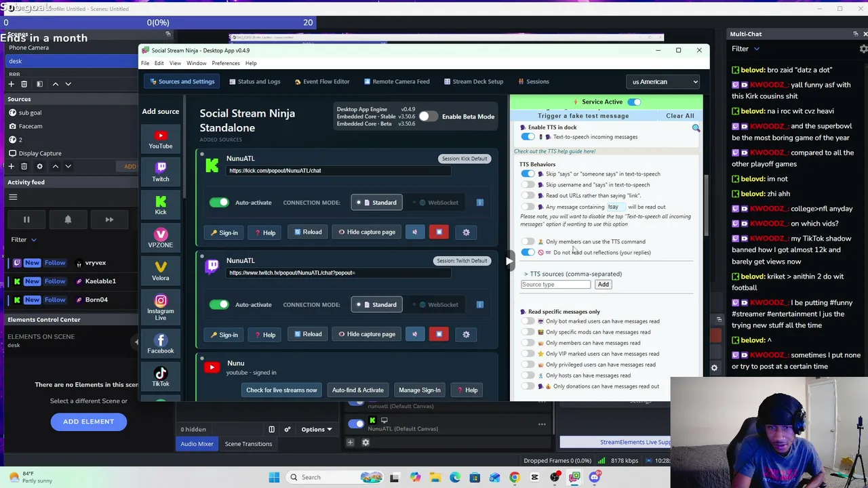
Task: Click info icon for Twitch connection mode
Action: (x=480, y=304)
